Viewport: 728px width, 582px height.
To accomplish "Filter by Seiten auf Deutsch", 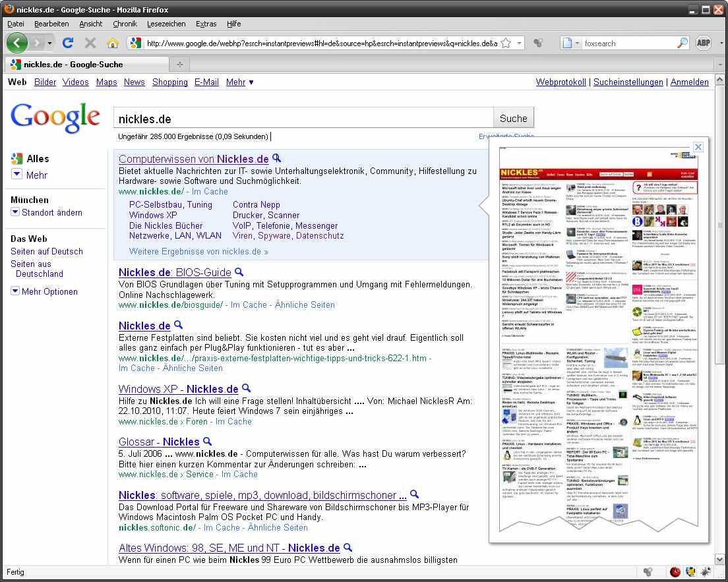I will pyautogui.click(x=47, y=251).
